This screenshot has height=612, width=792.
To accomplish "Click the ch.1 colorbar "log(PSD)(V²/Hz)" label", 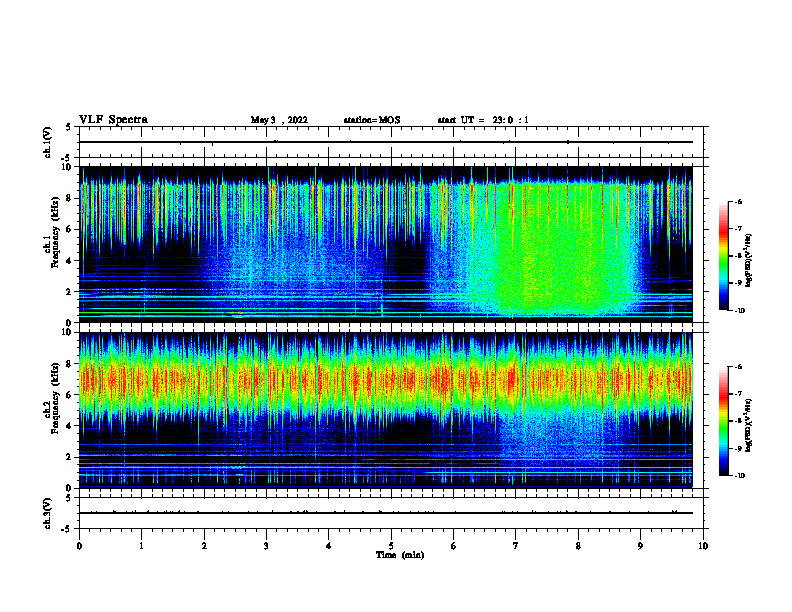I will pyautogui.click(x=749, y=260).
